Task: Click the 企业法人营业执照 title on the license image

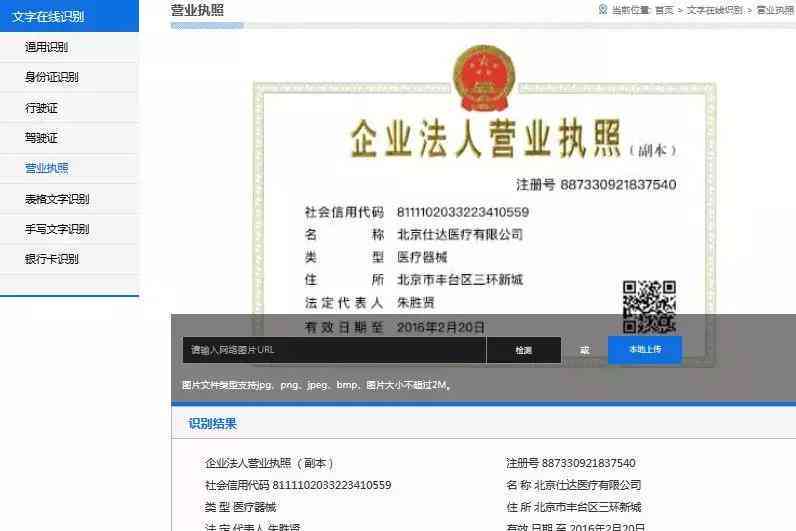Action: (x=485, y=138)
